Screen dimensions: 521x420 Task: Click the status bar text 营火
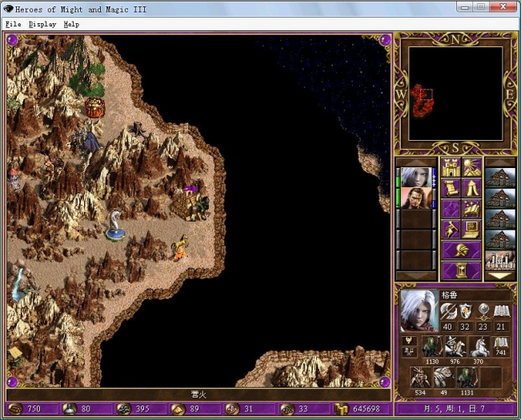[x=198, y=394]
